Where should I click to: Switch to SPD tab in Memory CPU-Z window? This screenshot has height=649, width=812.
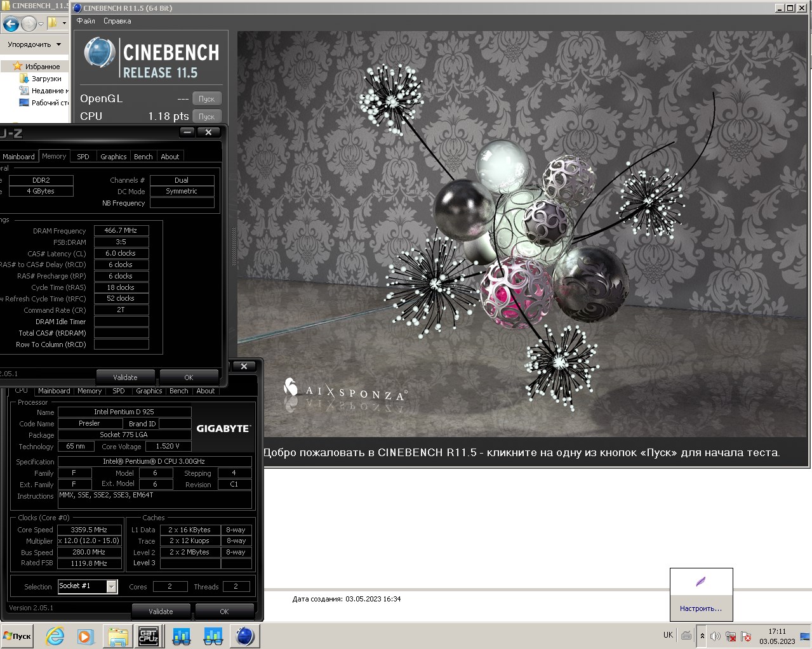83,157
